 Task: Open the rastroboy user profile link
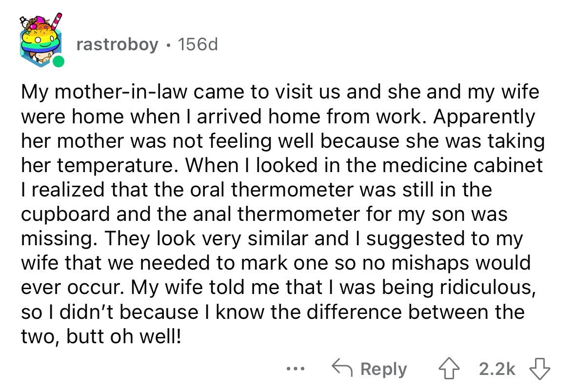118,45
